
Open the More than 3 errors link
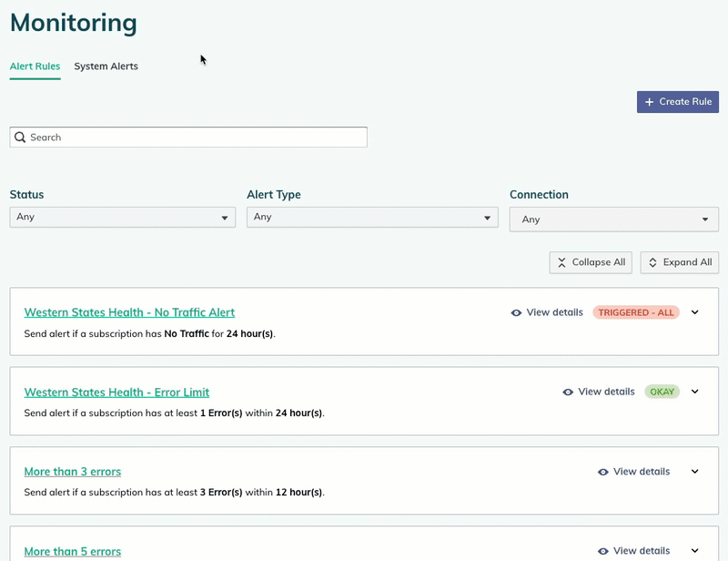tap(73, 472)
